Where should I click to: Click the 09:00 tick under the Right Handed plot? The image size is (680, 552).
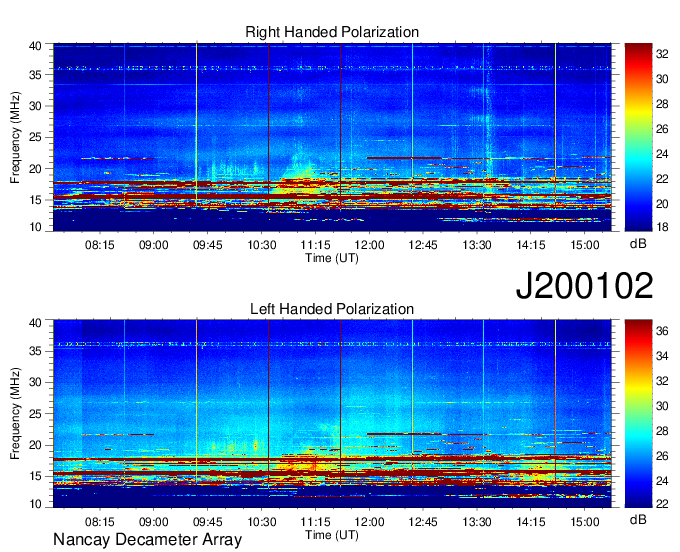(x=154, y=245)
